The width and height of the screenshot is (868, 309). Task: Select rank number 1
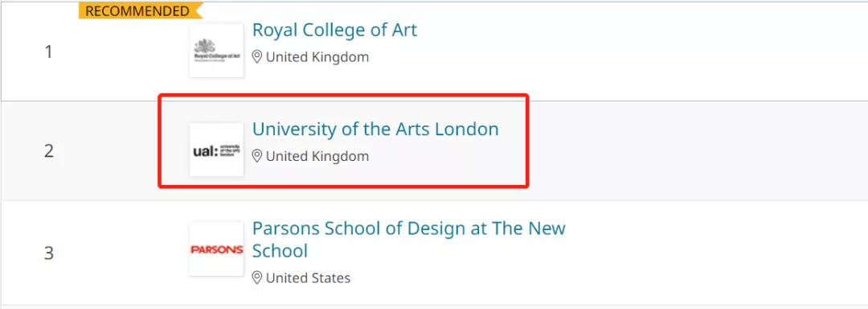coord(48,52)
